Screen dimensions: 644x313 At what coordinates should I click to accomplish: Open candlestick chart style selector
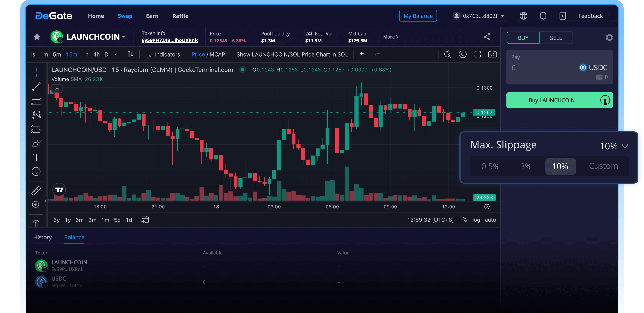point(130,54)
